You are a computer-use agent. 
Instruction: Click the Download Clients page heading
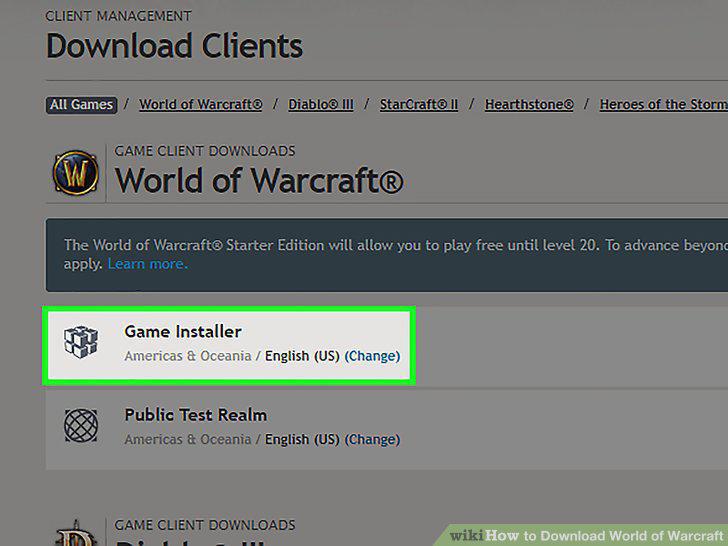175,46
